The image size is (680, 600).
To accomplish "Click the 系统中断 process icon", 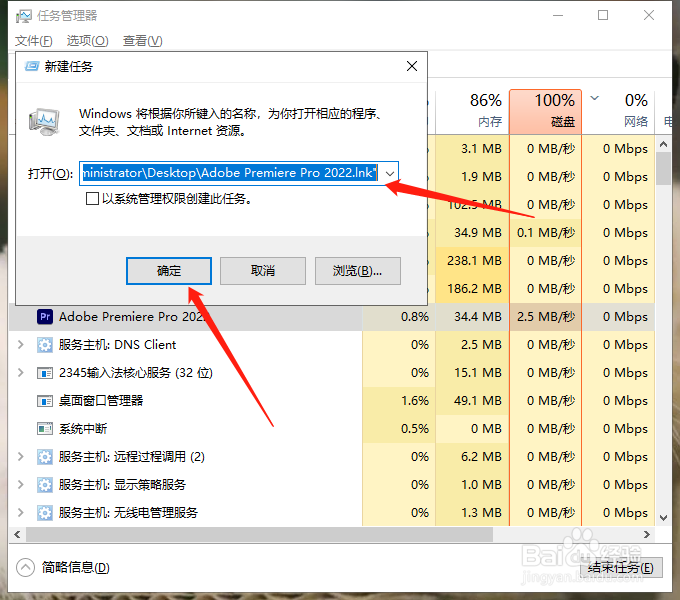I will tap(45, 429).
